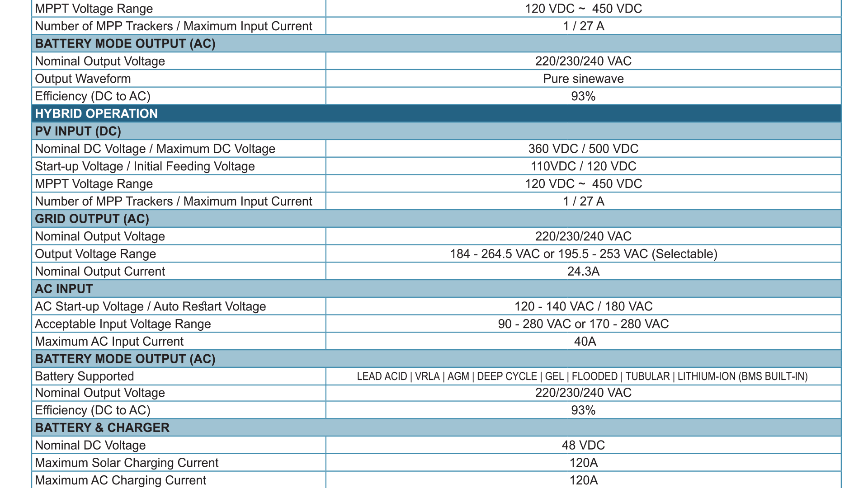Click '93%' just above the HYBRID OPERATION header
Image resolution: width=868 pixels, height=488 pixels.
pos(583,96)
